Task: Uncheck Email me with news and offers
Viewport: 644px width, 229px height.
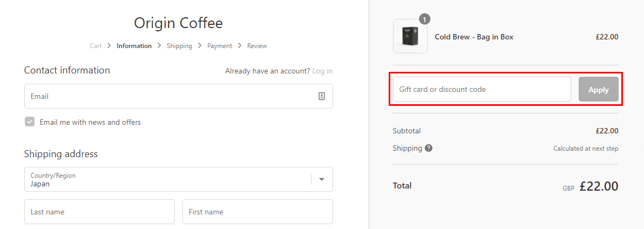Action: pos(30,122)
